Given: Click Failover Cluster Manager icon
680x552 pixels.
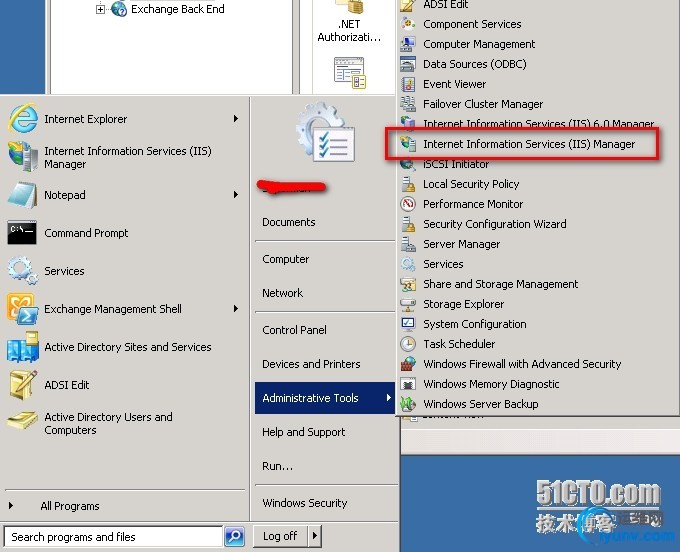Looking at the screenshot, I should [x=408, y=104].
